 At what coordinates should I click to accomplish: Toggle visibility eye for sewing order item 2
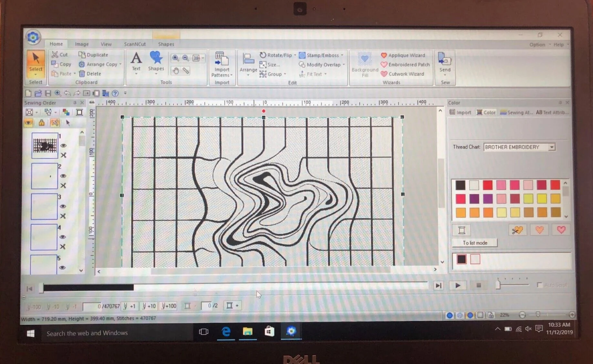click(x=63, y=176)
